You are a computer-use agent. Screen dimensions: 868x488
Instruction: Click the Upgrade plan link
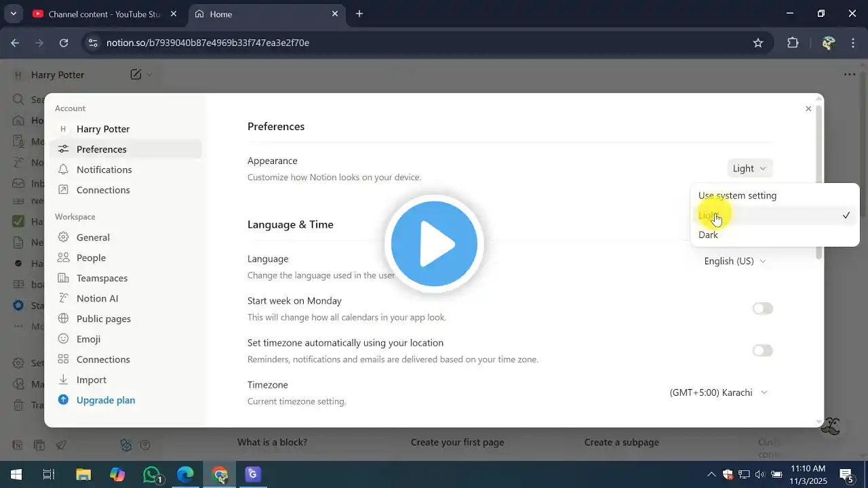pos(106,400)
